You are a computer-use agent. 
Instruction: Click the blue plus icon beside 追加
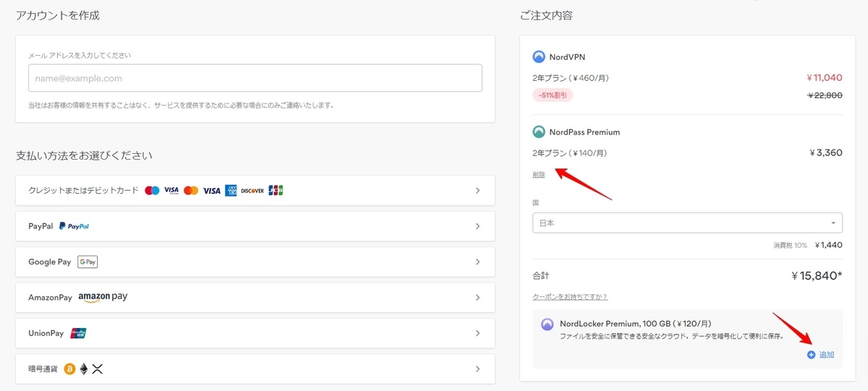tap(811, 355)
